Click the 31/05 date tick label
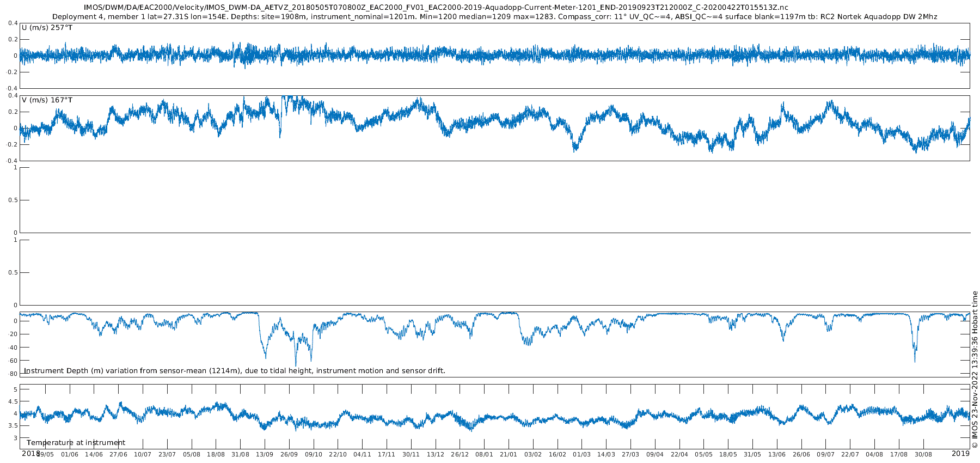This screenshot has height=463, width=980. pyautogui.click(x=752, y=454)
